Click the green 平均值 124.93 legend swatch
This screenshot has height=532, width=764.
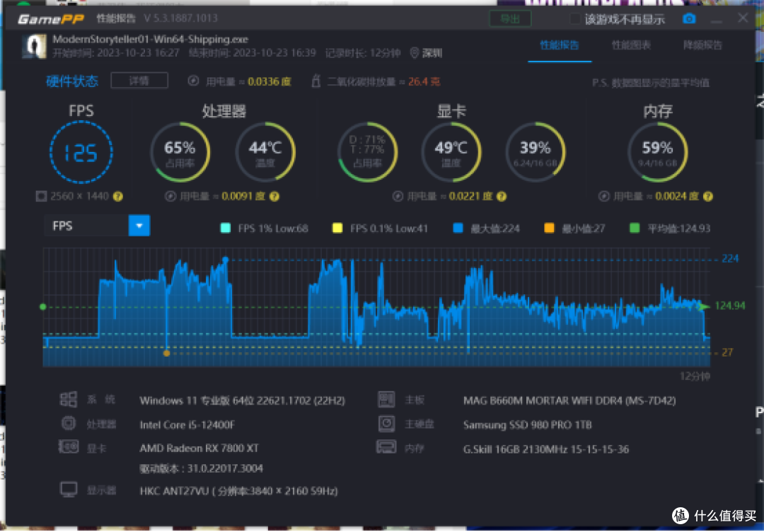click(x=635, y=228)
